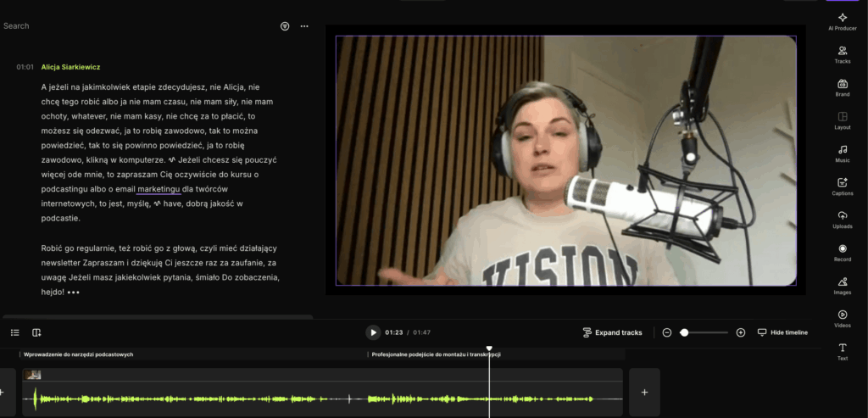Expand tracks in the timeline
The height and width of the screenshot is (418, 868).
tap(612, 332)
